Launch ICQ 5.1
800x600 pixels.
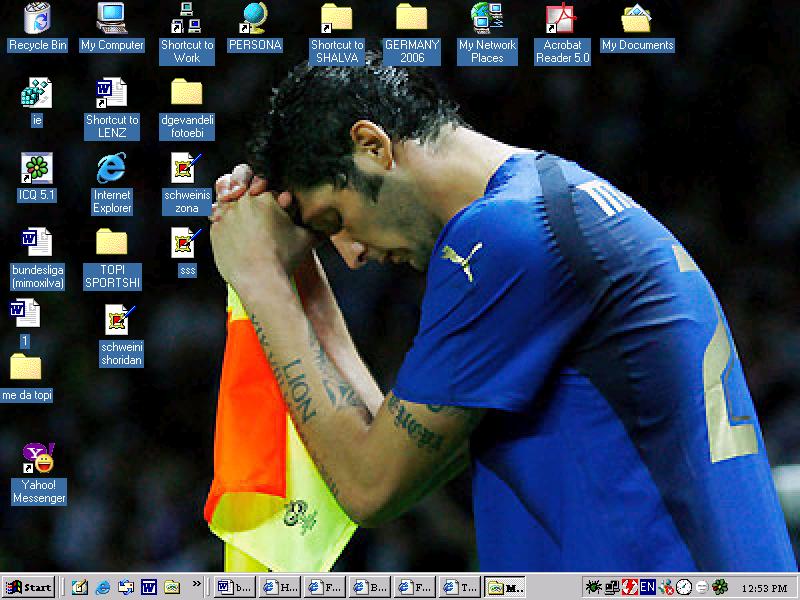pos(36,168)
